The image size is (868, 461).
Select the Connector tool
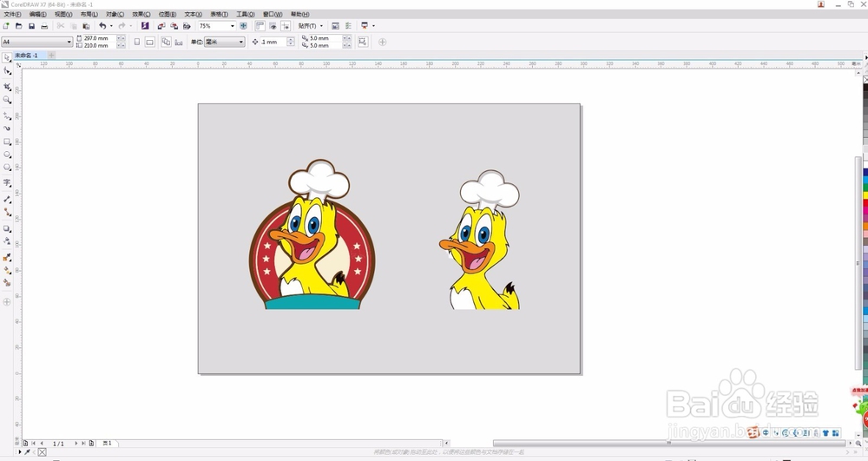coord(7,212)
